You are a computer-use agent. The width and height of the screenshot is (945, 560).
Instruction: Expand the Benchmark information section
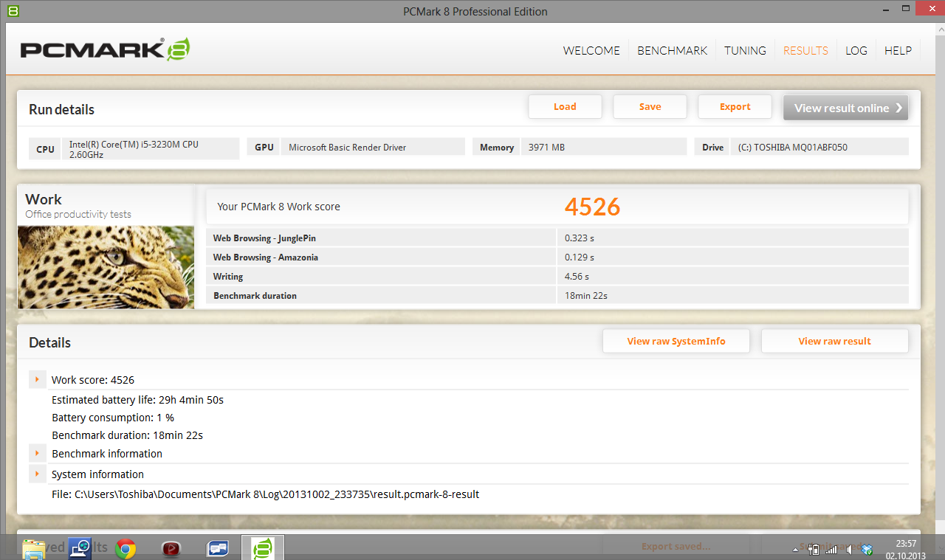pos(37,453)
